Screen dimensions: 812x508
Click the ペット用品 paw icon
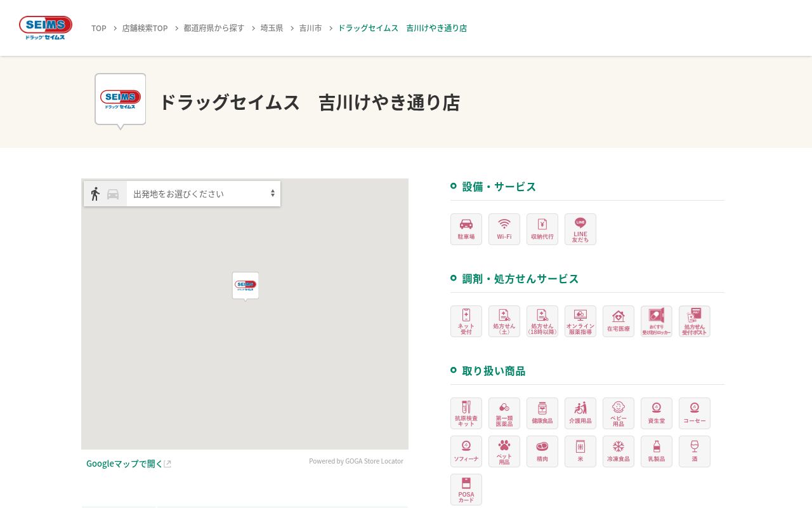point(504,451)
